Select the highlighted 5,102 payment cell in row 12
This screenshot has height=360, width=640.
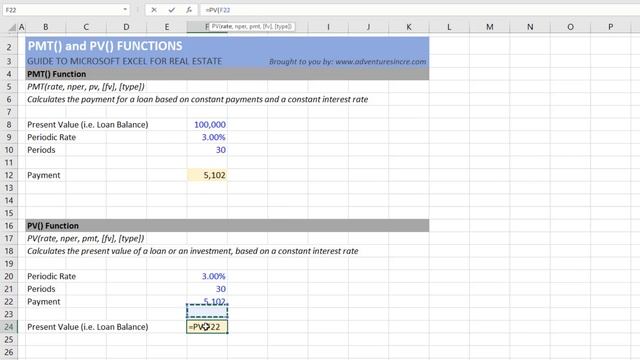point(207,175)
